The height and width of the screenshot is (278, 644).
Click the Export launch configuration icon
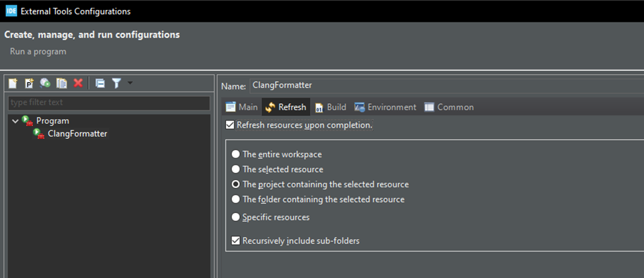coord(45,83)
